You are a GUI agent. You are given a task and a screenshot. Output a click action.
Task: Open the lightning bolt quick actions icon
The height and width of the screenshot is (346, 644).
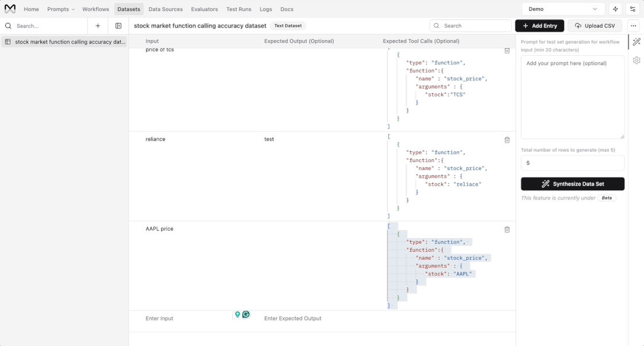click(x=615, y=9)
